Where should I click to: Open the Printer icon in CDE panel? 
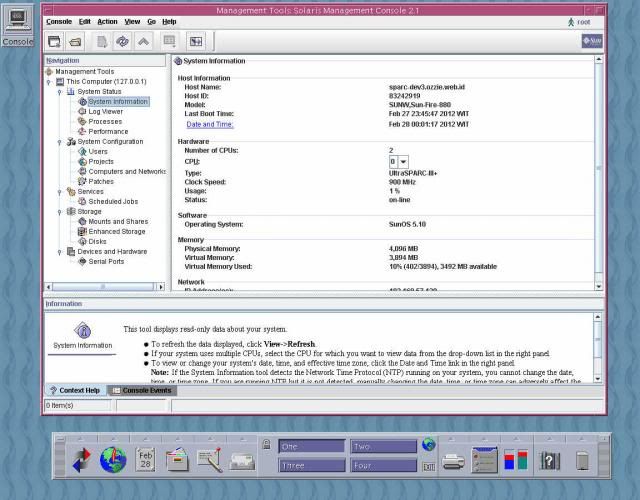[453, 462]
